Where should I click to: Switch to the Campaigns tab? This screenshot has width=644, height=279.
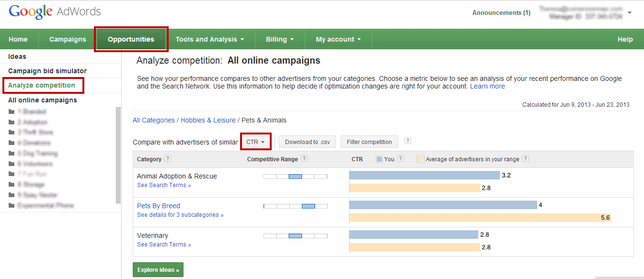pos(68,39)
